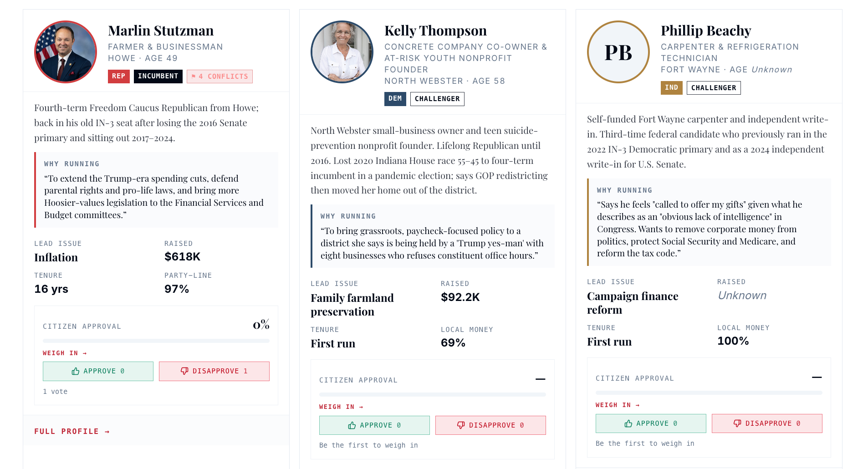Click the arrow next to Full Profile
The width and height of the screenshot is (868, 469).
coord(107,432)
